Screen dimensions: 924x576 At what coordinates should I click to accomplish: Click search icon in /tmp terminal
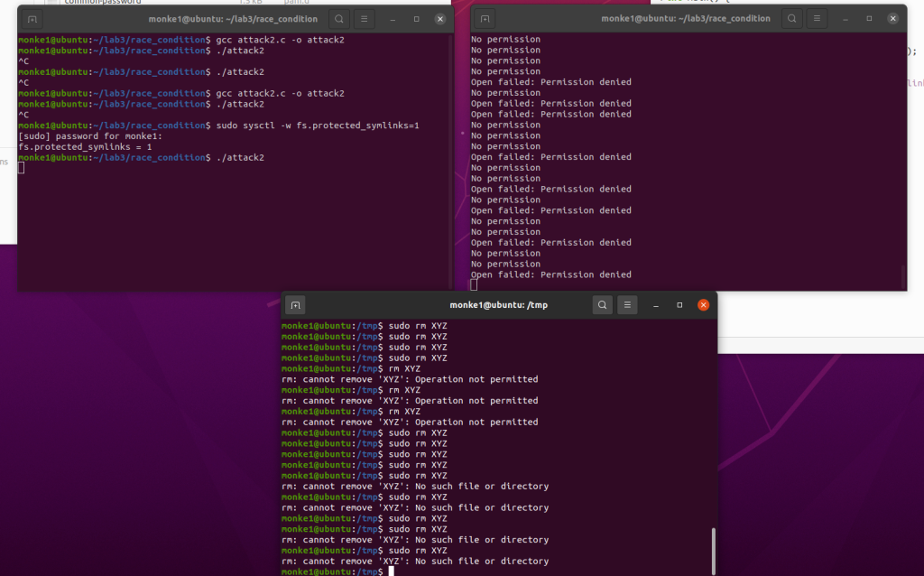coord(602,305)
